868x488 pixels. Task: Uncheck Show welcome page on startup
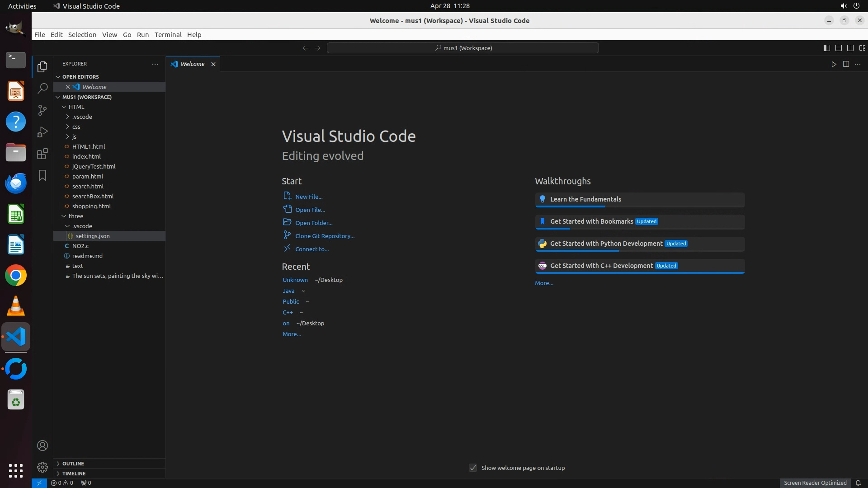[x=473, y=468]
